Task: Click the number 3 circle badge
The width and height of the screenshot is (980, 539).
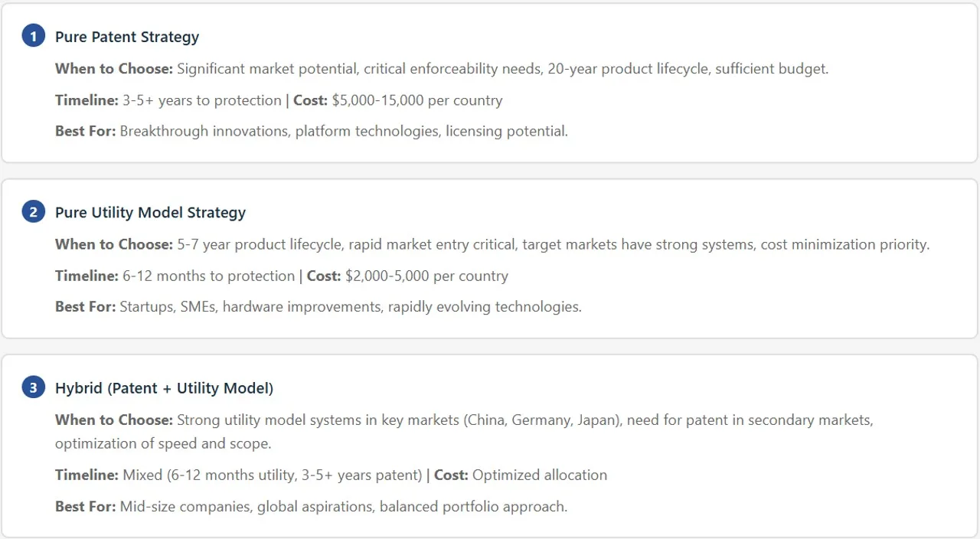Action: point(33,388)
